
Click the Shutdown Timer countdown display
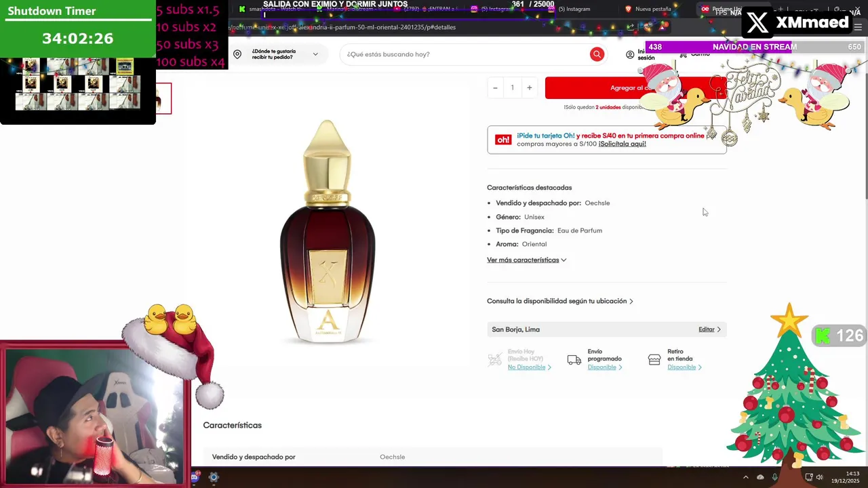click(x=77, y=39)
